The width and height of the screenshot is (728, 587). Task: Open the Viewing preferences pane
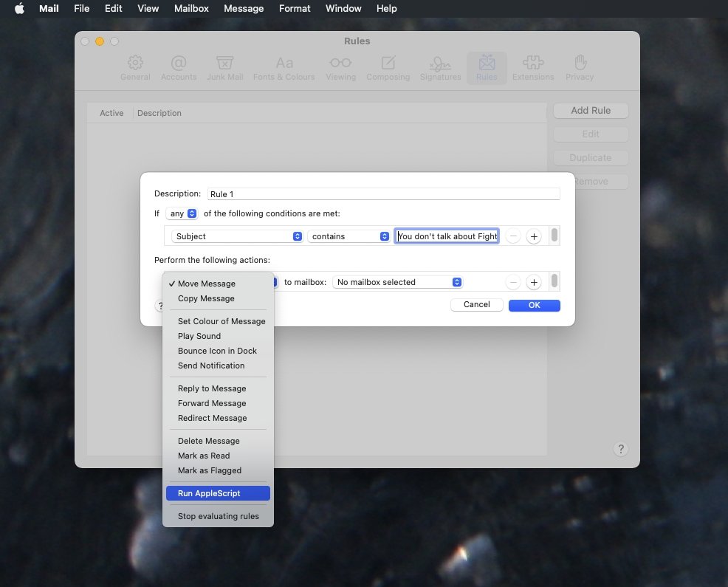[341, 68]
